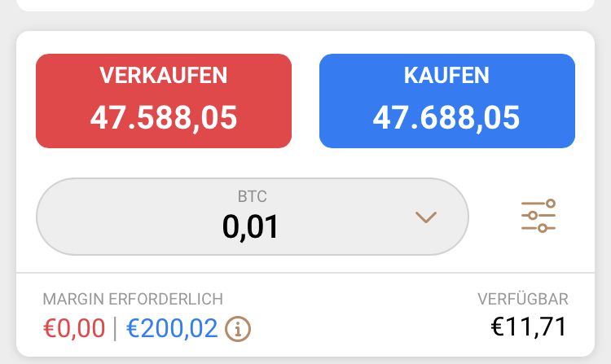Tap the white card above the trade panel
The image size is (611, 364).
pos(305,5)
